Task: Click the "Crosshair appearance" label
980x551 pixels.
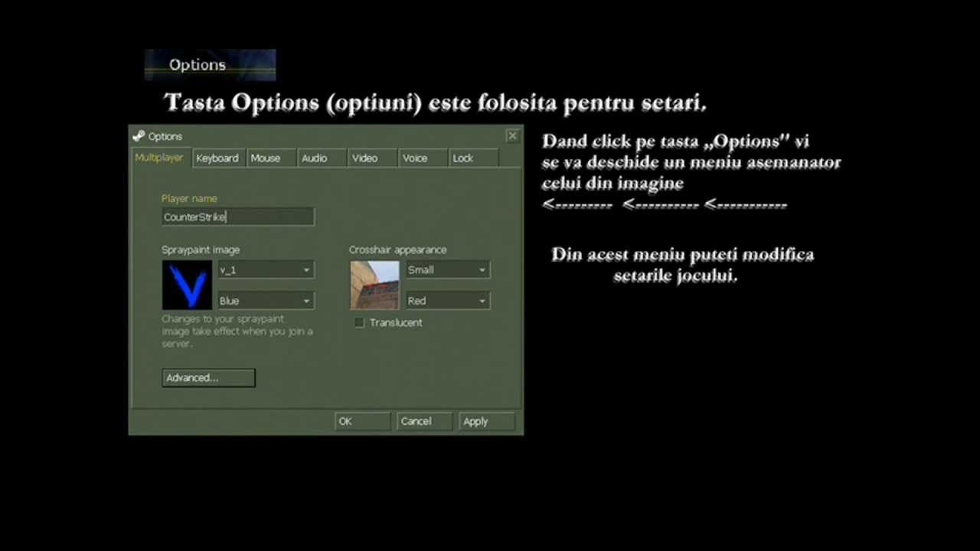Action: [397, 249]
